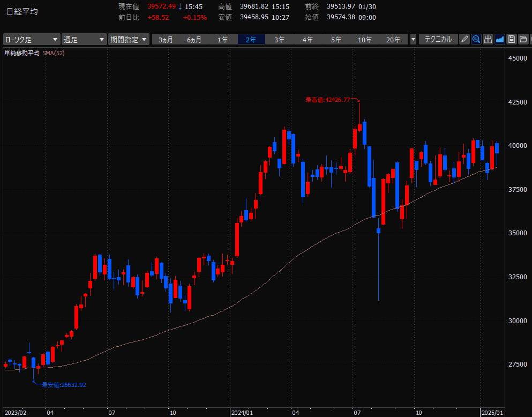
Task: Click the current value 39572.49
Action: [x=161, y=6]
